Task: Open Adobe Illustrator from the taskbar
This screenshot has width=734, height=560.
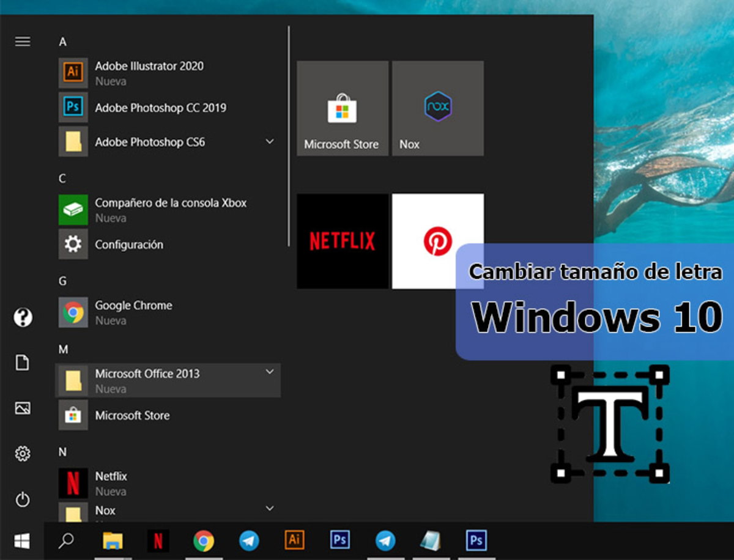Action: (294, 541)
